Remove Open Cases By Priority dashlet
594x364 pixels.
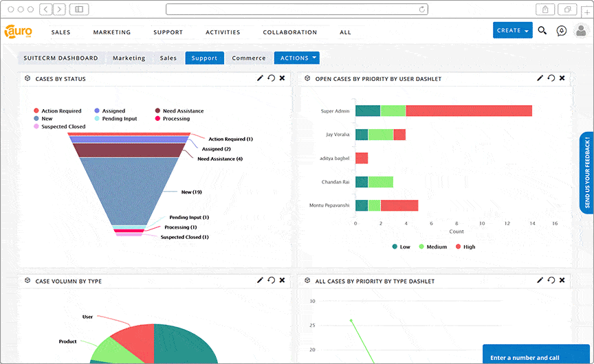pyautogui.click(x=562, y=78)
